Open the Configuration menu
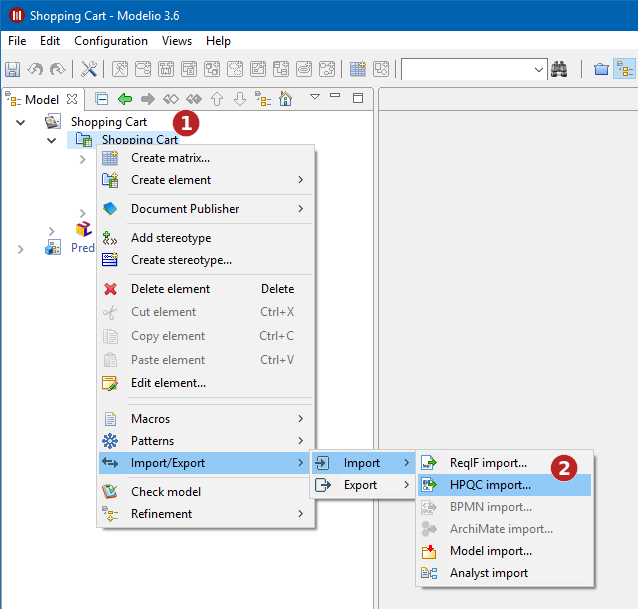Image resolution: width=638 pixels, height=609 pixels. tap(111, 41)
